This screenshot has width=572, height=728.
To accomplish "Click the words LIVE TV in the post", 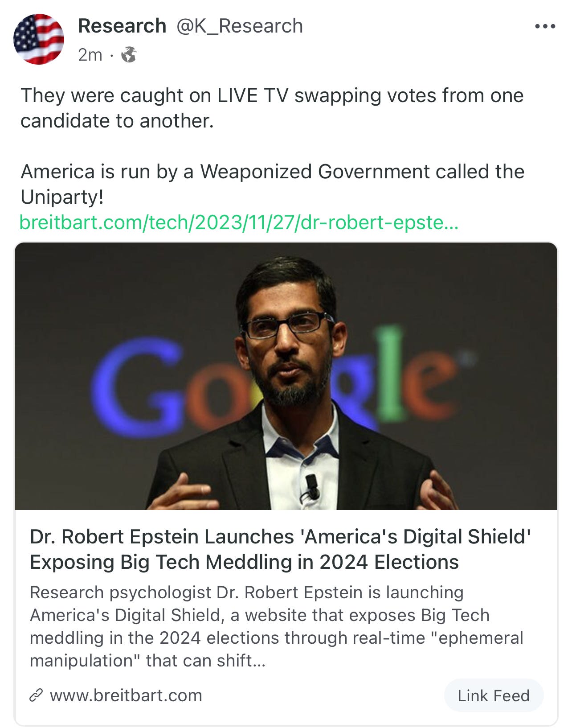I will pos(253,95).
